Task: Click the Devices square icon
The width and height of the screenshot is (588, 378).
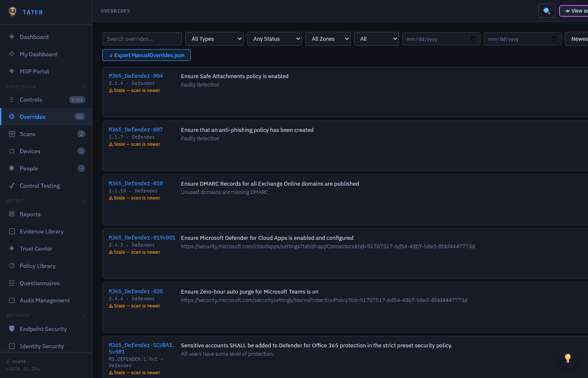Action: point(12,151)
